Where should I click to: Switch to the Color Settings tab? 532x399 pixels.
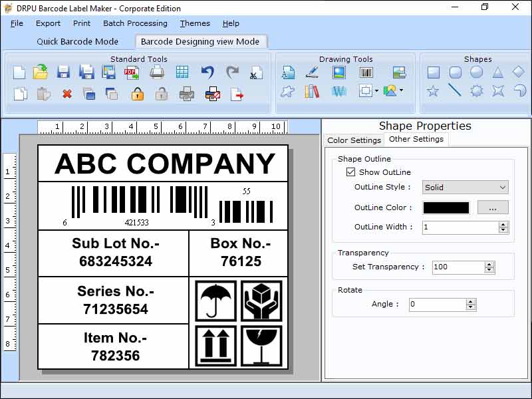[354, 140]
